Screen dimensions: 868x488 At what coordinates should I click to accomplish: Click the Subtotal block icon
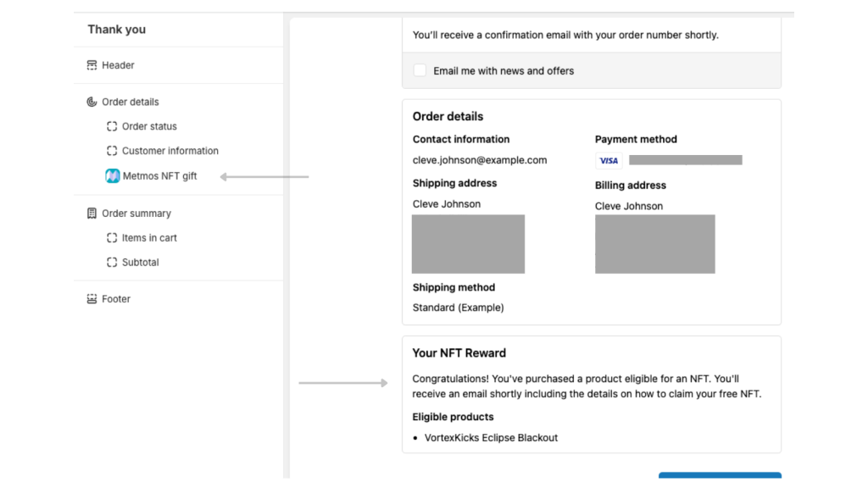(112, 263)
